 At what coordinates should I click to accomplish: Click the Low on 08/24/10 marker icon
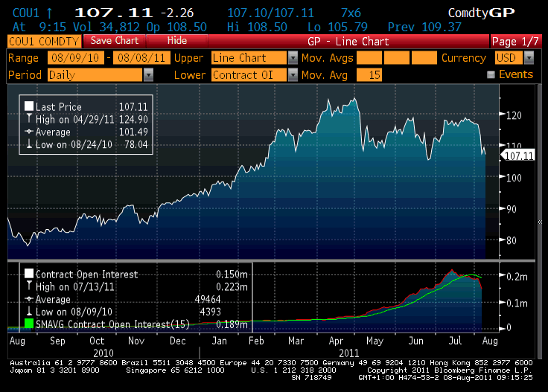point(29,144)
